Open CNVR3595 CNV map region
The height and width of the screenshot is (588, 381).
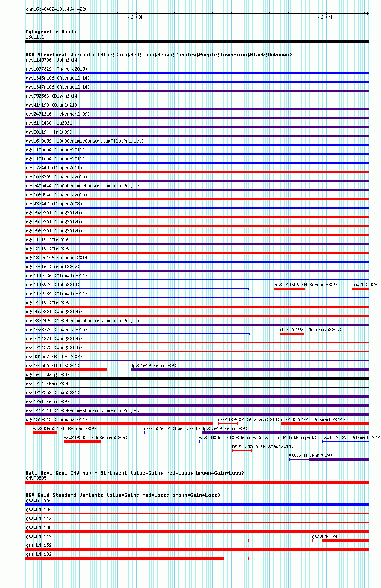coord(197,482)
